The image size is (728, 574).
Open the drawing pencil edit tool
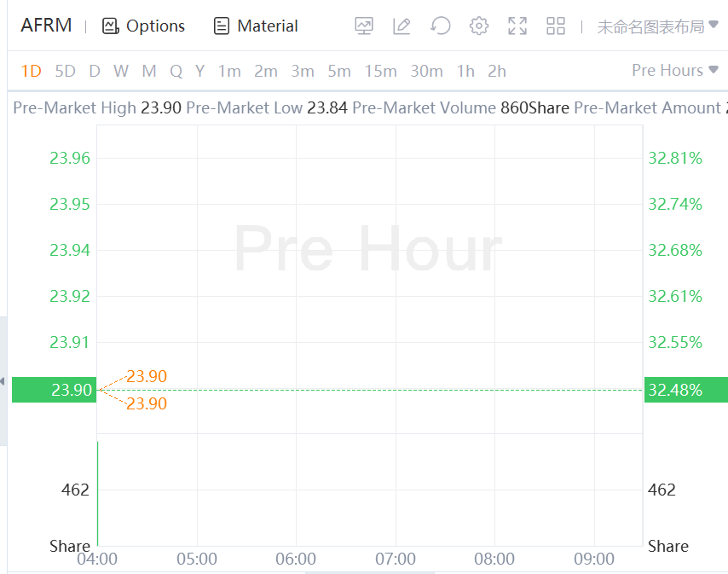pyautogui.click(x=402, y=26)
